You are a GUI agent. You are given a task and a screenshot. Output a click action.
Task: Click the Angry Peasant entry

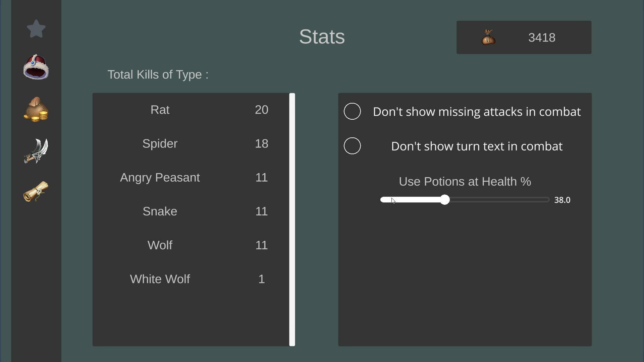[x=160, y=178]
